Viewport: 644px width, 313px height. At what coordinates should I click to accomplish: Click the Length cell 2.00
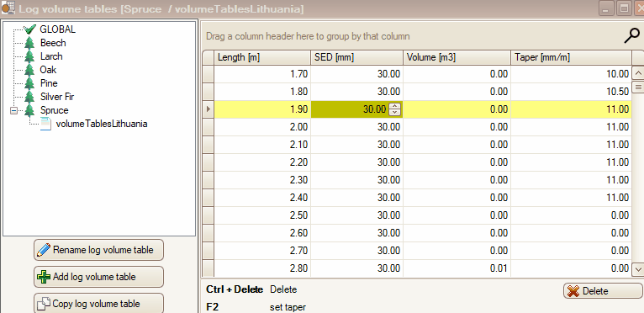(x=262, y=127)
